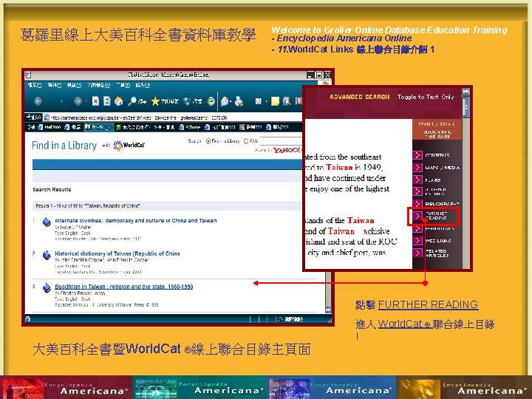Stop page loading with red X icon
The width and height of the screenshot is (532, 399).
[95, 100]
